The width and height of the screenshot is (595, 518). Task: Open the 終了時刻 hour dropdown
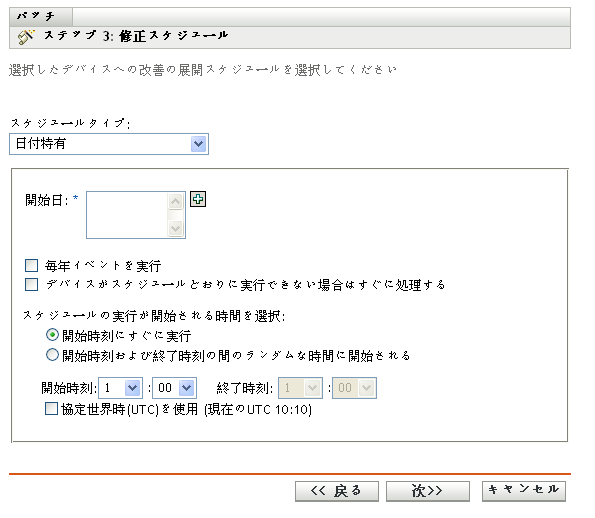tap(300, 388)
